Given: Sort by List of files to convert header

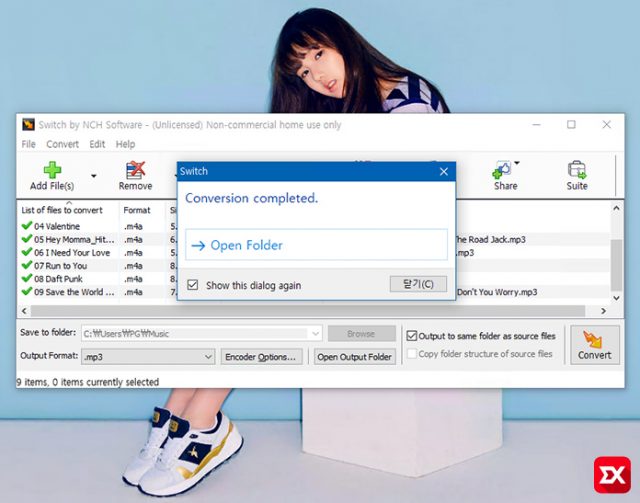Looking at the screenshot, I should click(62, 210).
